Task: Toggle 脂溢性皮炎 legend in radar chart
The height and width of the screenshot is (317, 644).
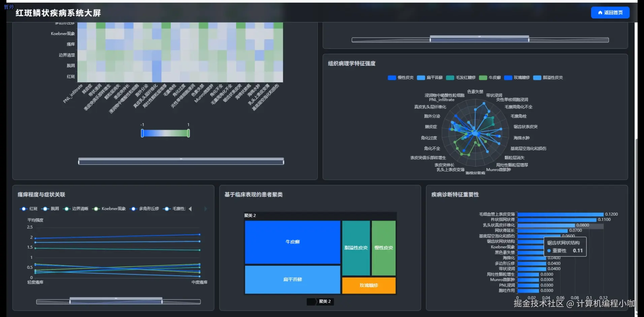Action: [548, 77]
